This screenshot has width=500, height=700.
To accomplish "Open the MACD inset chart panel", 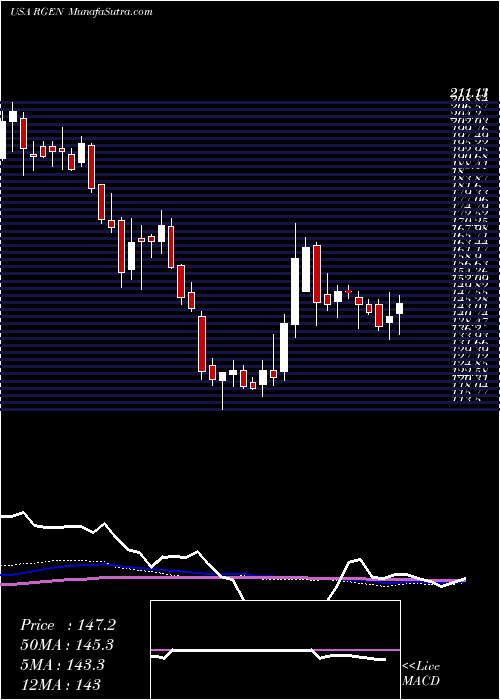I will [275, 650].
